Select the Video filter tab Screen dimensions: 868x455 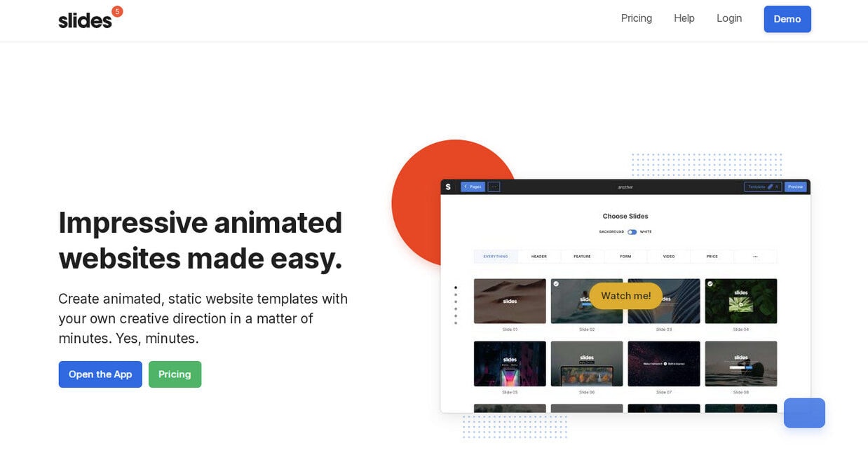(669, 257)
